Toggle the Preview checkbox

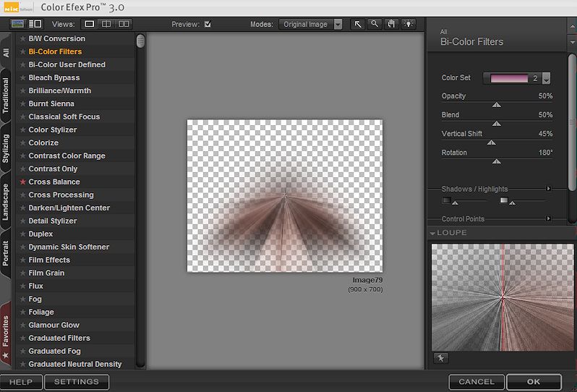208,24
